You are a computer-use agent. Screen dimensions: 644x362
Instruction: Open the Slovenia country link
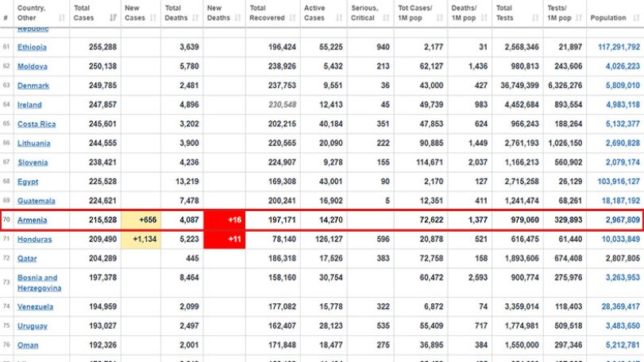(33, 163)
